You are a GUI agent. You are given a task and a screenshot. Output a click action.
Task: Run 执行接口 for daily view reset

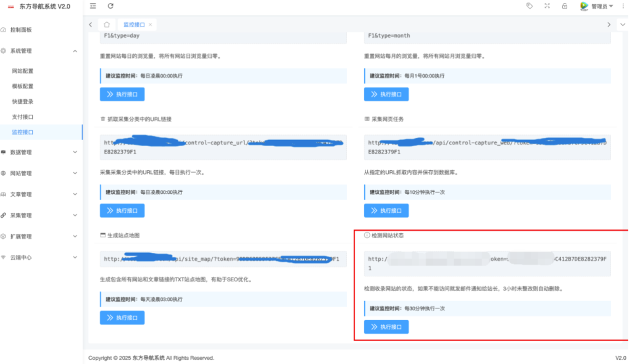[122, 94]
